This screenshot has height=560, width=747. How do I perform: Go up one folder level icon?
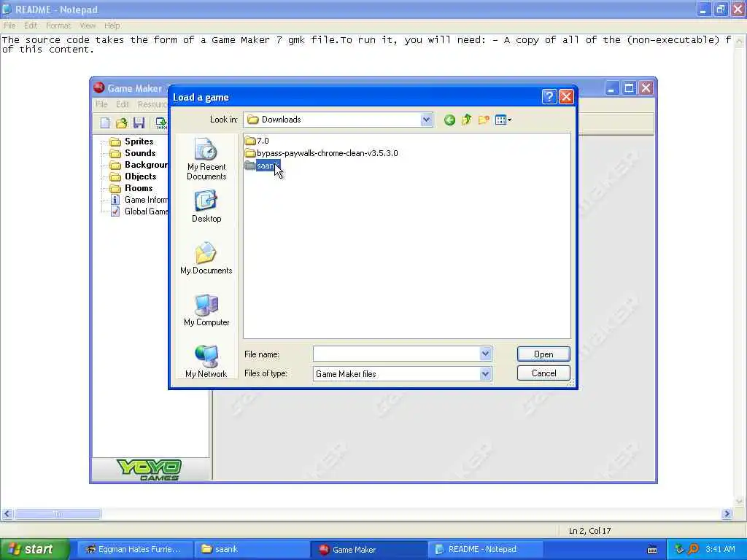pos(466,120)
